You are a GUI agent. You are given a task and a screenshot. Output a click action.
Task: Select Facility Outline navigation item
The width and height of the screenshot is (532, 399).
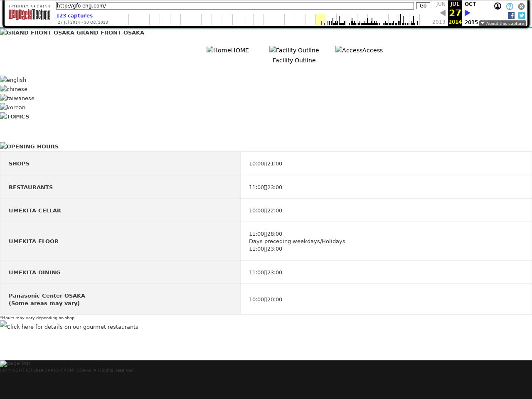coord(294,55)
